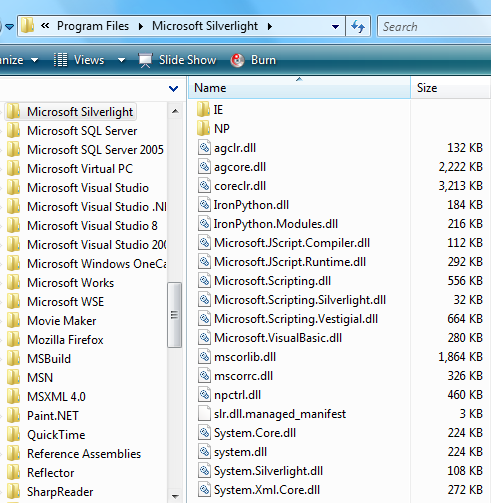
Task: Click the 2,222 KB size value
Action: click(x=461, y=167)
